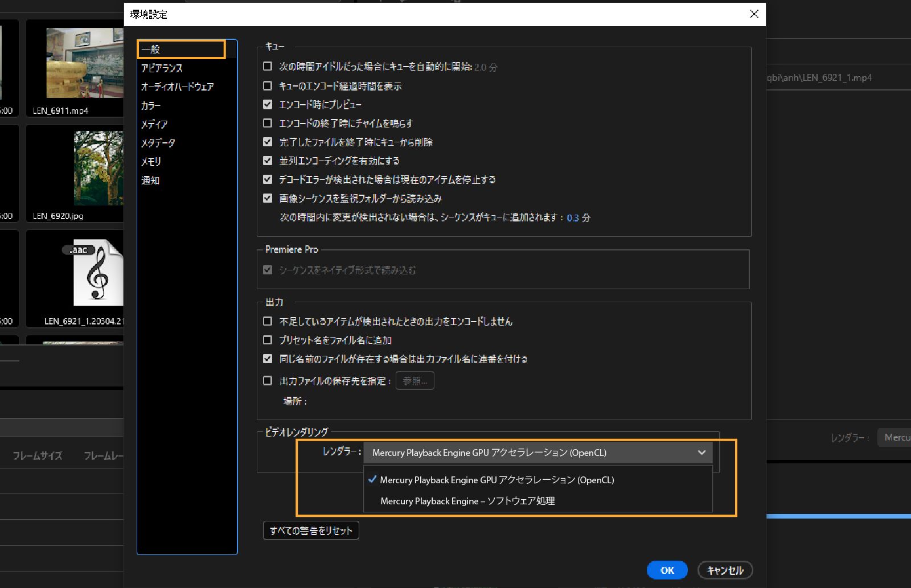Open the レンダラー dropdown

pos(701,453)
